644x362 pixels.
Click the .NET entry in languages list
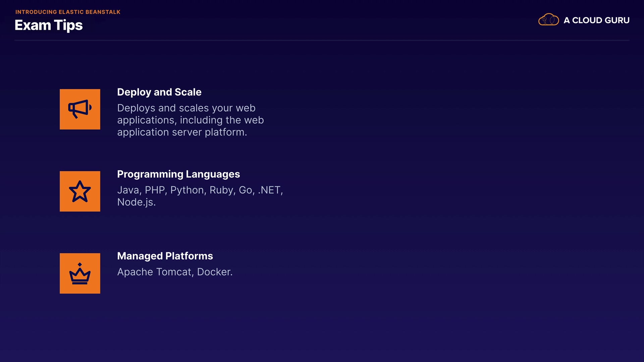[x=269, y=190]
